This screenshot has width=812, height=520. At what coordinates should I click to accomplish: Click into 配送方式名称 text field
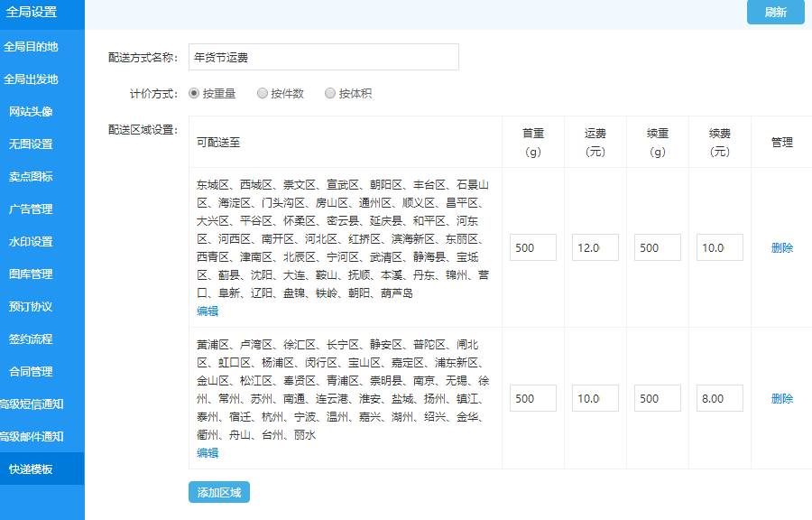pyautogui.click(x=323, y=57)
